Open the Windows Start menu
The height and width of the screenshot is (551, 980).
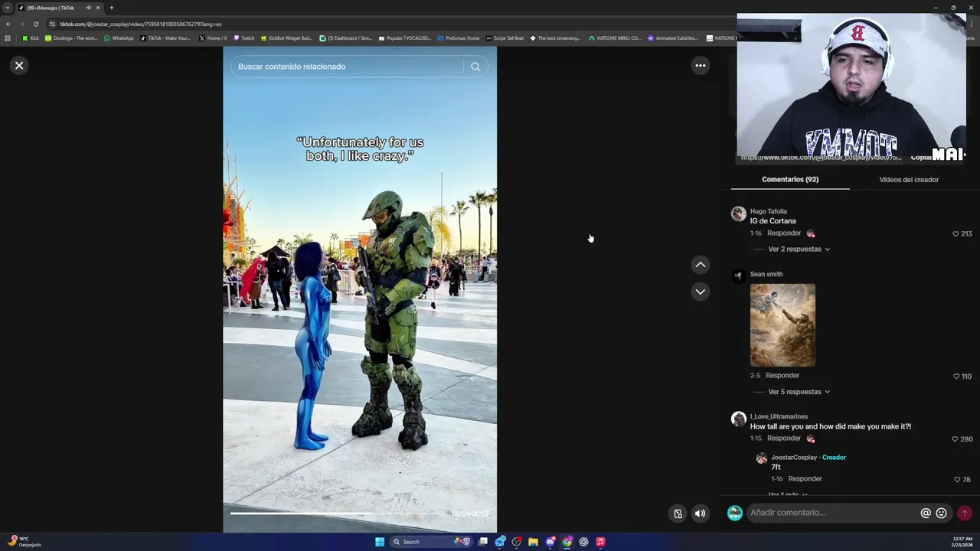380,542
